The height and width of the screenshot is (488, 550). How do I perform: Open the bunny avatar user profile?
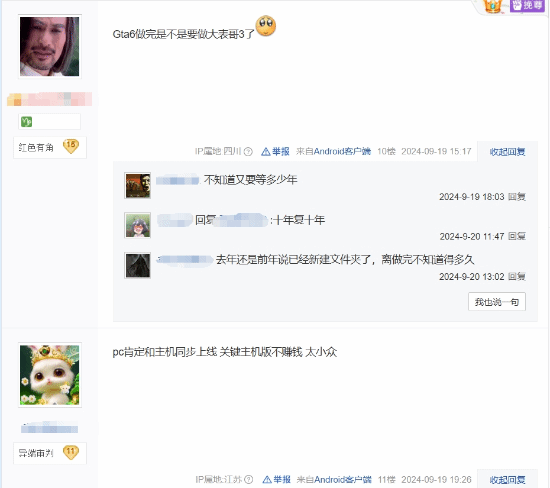click(49, 375)
